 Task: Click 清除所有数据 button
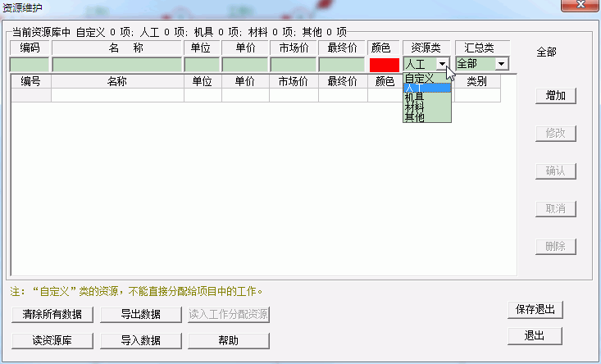tap(53, 315)
